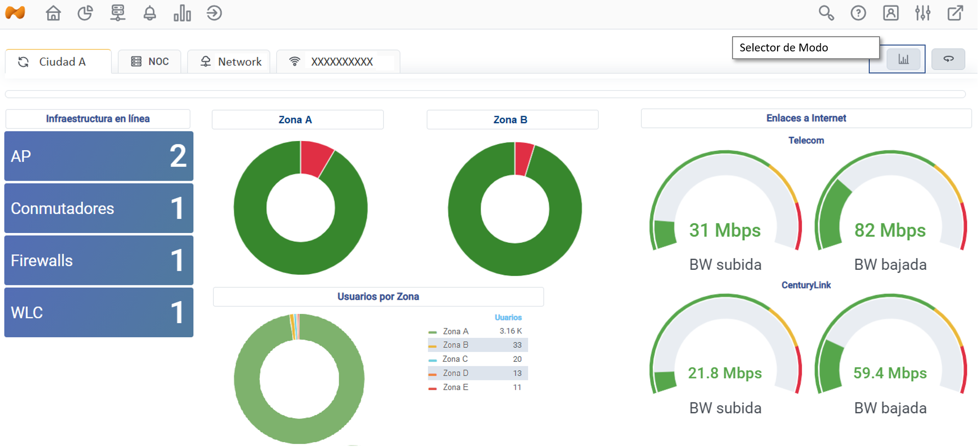Click the home icon in top toolbar
Screen dimensions: 980x447
53,13
